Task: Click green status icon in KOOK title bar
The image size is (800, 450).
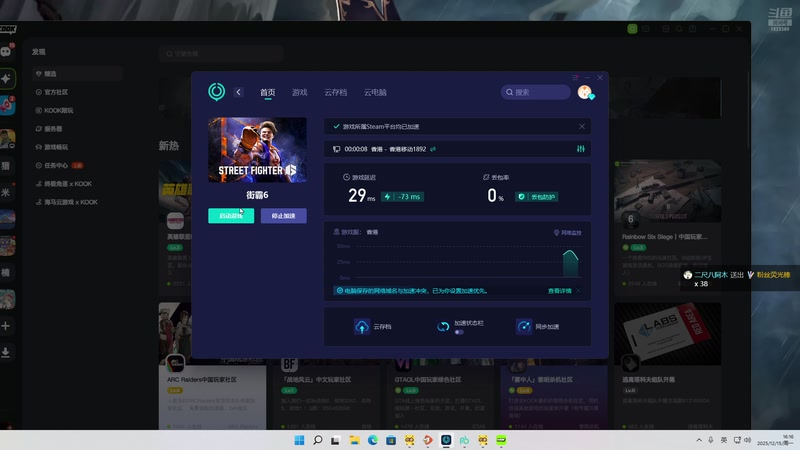Action: [x=632, y=29]
